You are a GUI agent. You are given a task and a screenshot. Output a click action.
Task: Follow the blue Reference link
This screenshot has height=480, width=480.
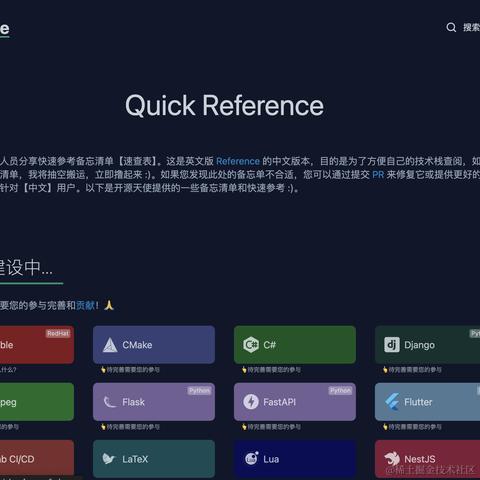coord(238,161)
